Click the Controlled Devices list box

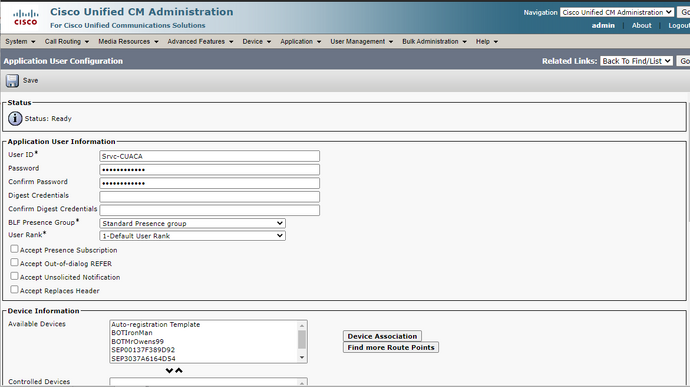click(208, 382)
